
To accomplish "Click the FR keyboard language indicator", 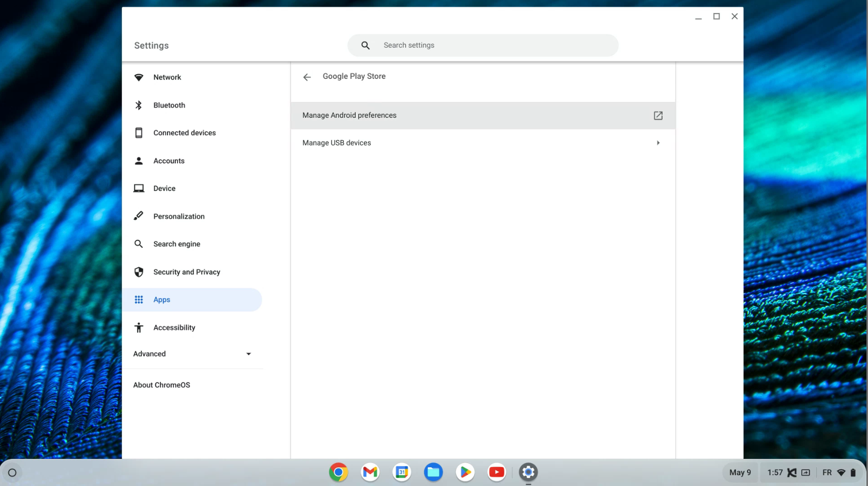I will point(827,473).
